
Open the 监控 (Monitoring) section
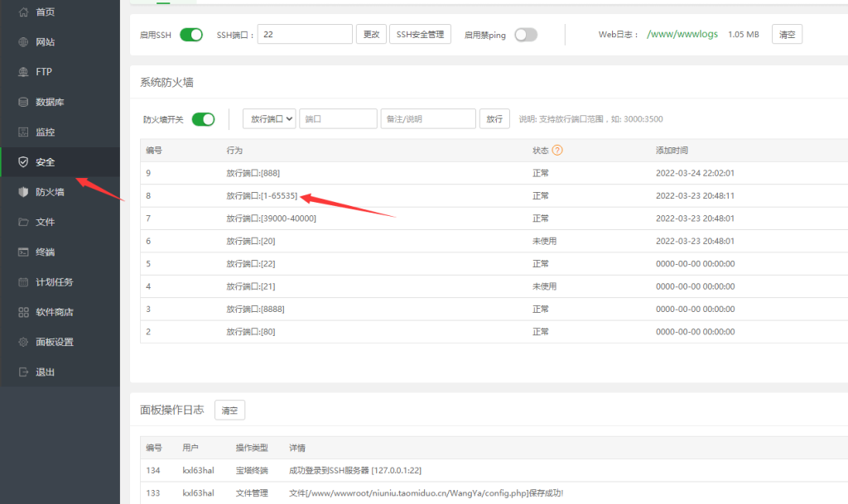(x=39, y=131)
